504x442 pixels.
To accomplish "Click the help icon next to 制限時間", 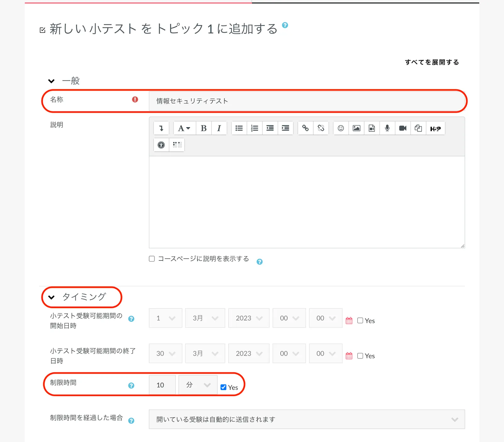I will tap(131, 385).
